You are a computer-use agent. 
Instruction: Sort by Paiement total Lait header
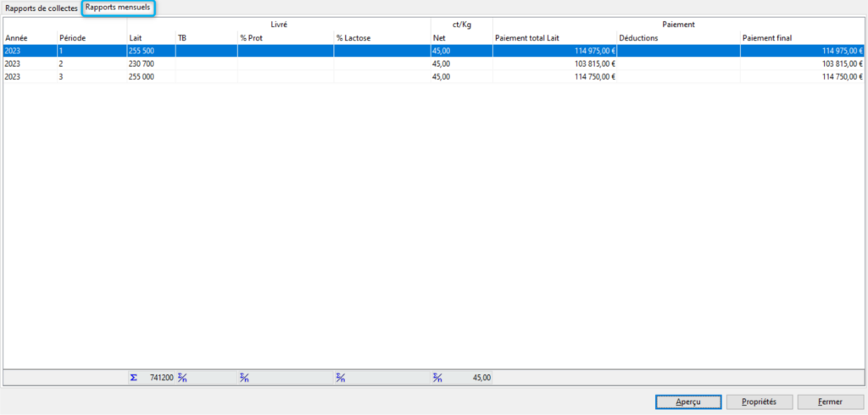(554, 37)
